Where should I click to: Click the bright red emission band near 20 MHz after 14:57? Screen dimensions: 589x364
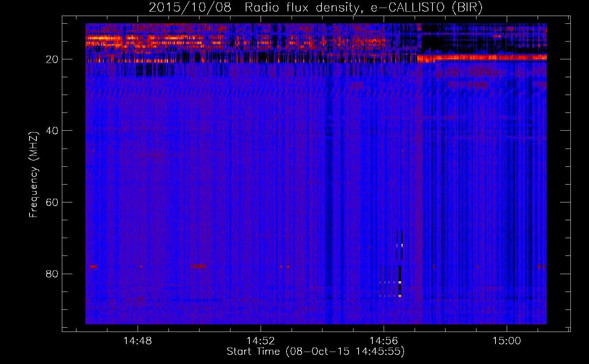click(482, 58)
